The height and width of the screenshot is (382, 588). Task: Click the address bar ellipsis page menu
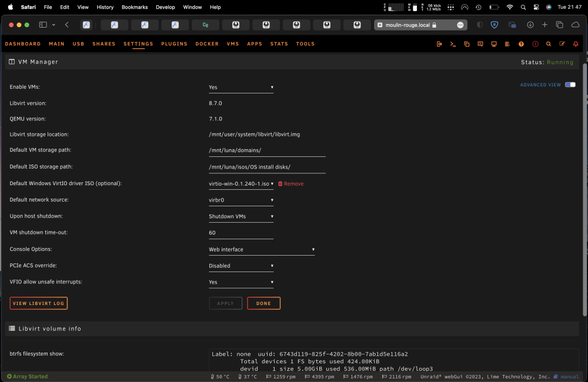[x=460, y=25]
